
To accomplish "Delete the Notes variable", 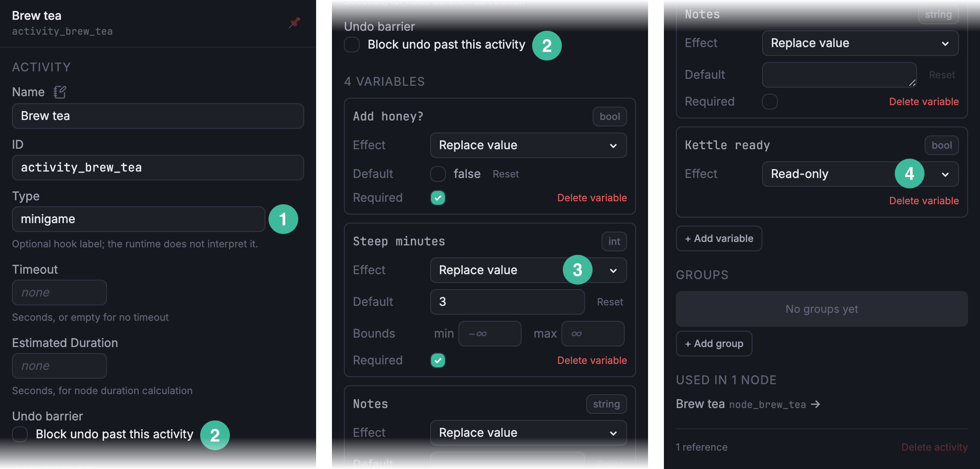I will (x=924, y=102).
